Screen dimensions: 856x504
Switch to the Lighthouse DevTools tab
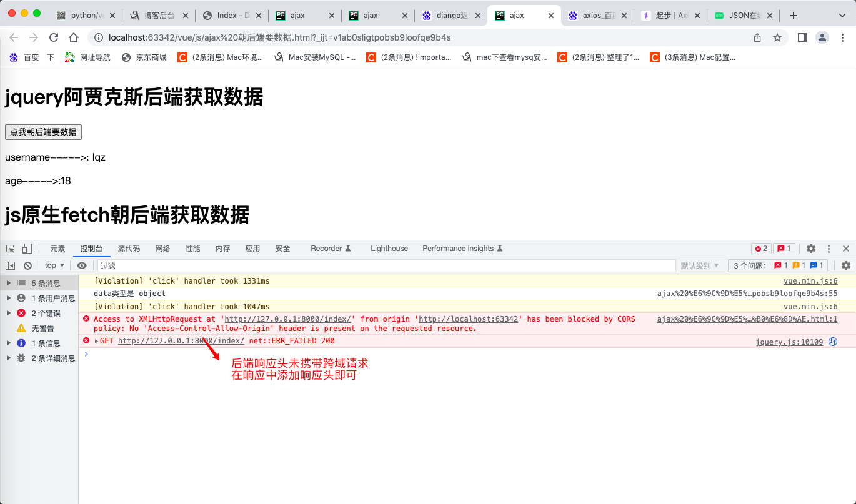[x=389, y=249]
